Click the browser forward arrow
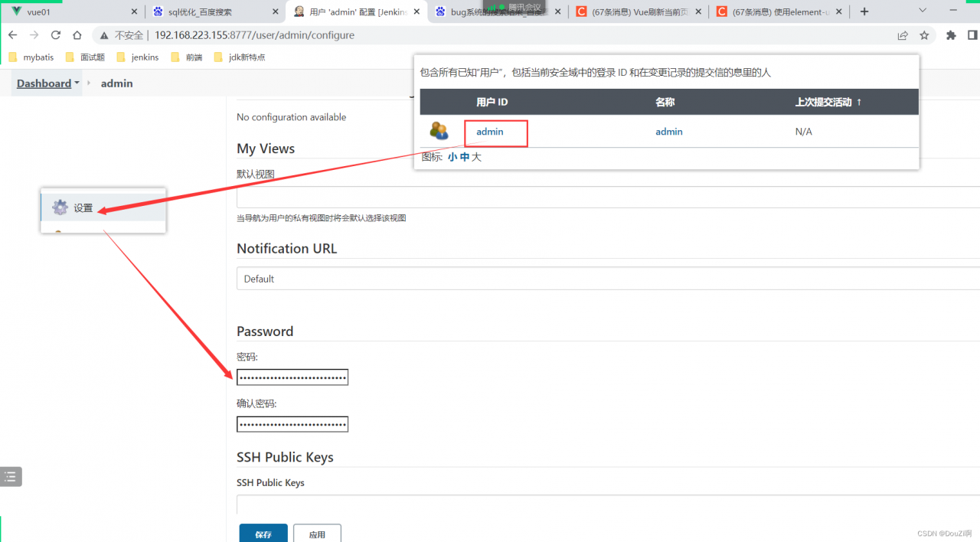This screenshot has height=542, width=980. [x=34, y=35]
